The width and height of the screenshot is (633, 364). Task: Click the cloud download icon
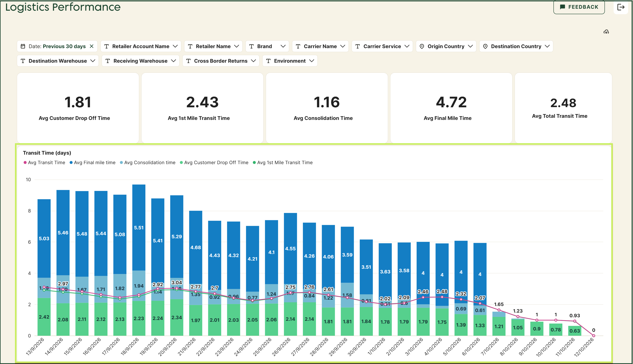606,32
